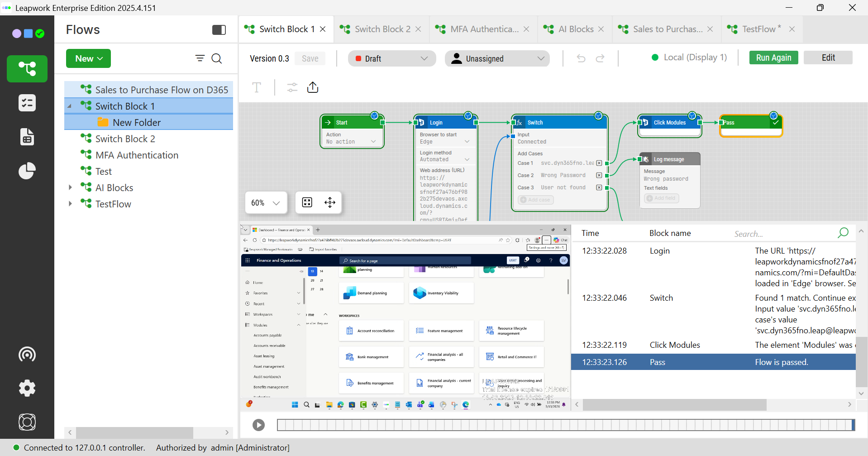Open the Flows section in left sidebar

pos(27,69)
